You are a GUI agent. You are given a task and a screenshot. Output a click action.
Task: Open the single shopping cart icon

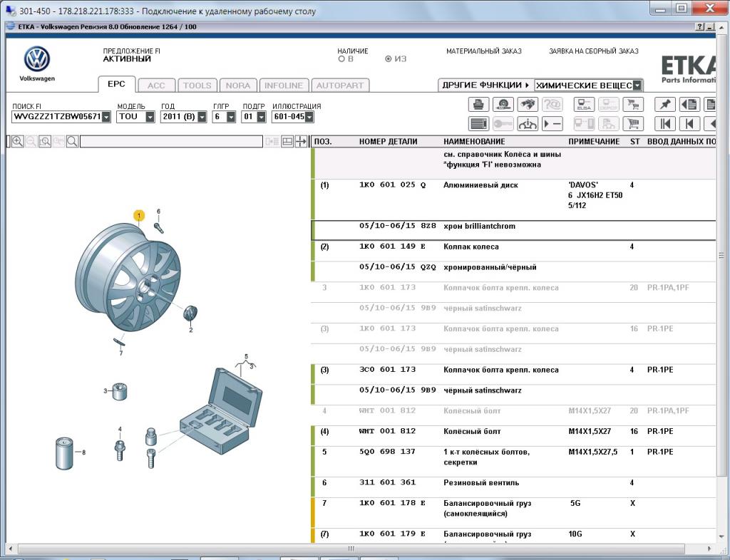(x=633, y=124)
